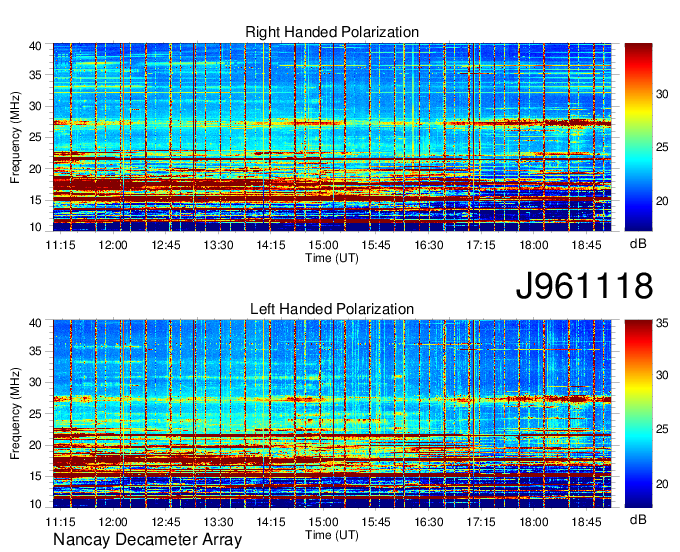Click the 12:45 time tick of Right Handed plot

[166, 245]
